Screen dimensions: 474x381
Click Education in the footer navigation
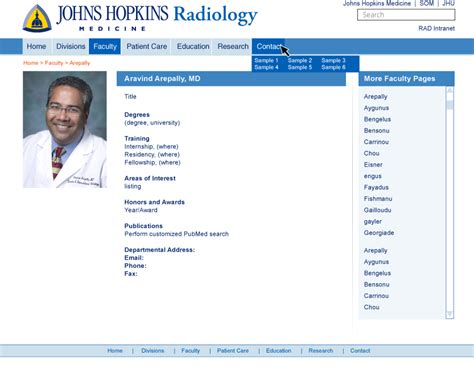(278, 351)
